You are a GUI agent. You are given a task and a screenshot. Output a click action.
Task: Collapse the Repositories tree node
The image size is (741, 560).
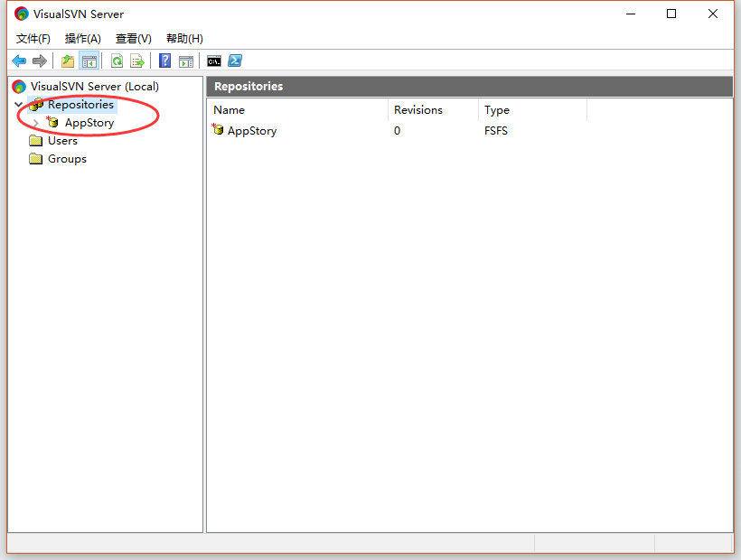[18, 105]
